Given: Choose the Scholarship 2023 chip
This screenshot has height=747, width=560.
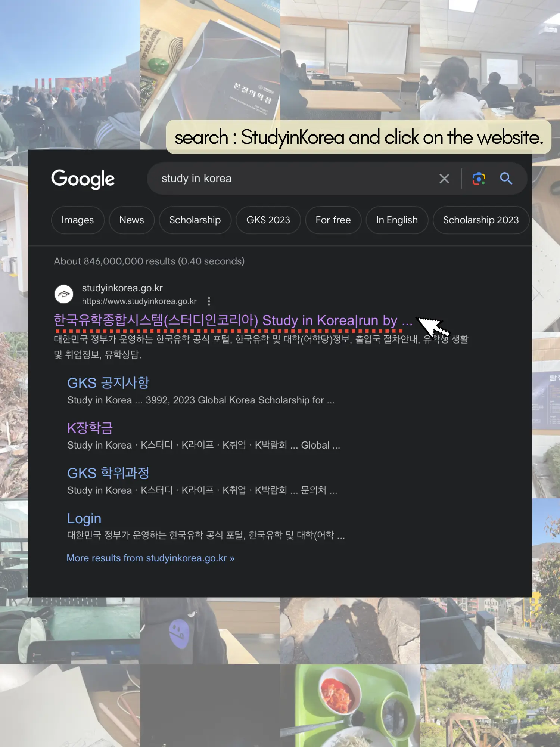Looking at the screenshot, I should click(x=481, y=220).
